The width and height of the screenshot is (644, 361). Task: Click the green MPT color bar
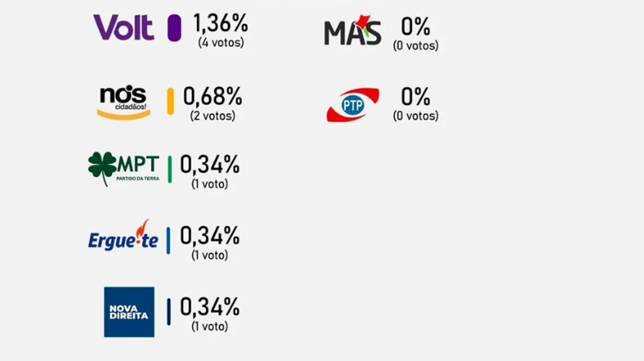tap(170, 169)
